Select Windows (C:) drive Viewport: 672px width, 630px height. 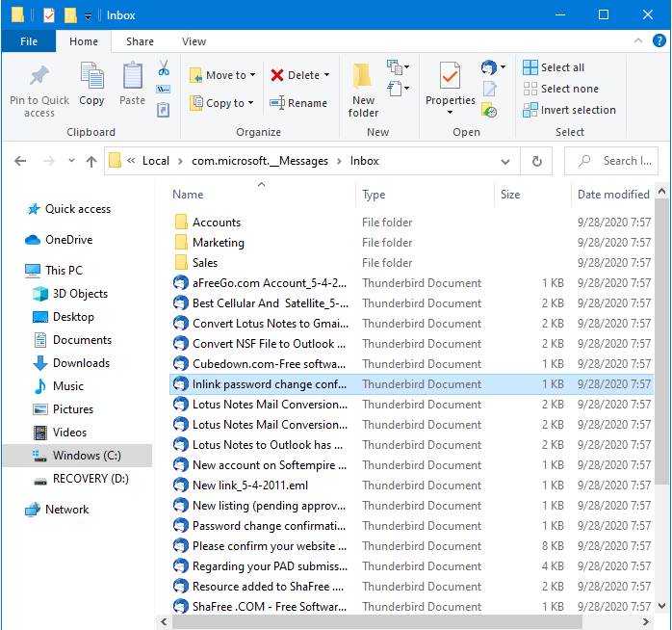[x=78, y=456]
